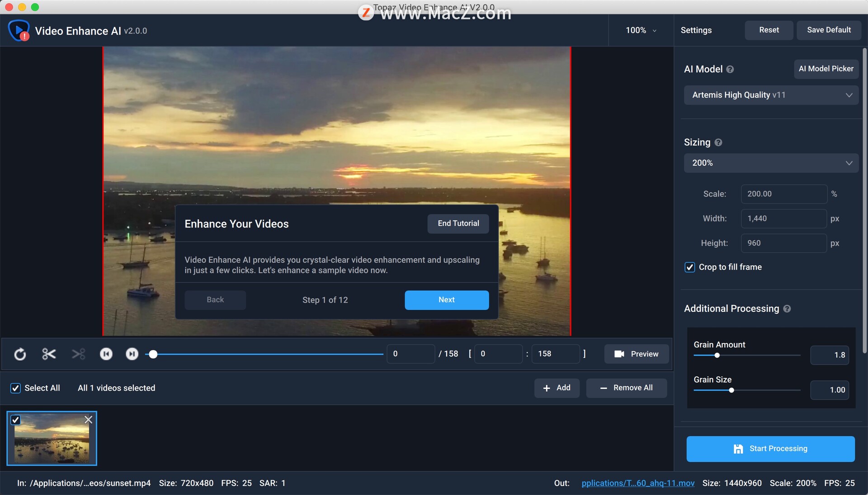The width and height of the screenshot is (868, 495).
Task: Expand the zoom level 100% dropdown
Action: coord(641,30)
